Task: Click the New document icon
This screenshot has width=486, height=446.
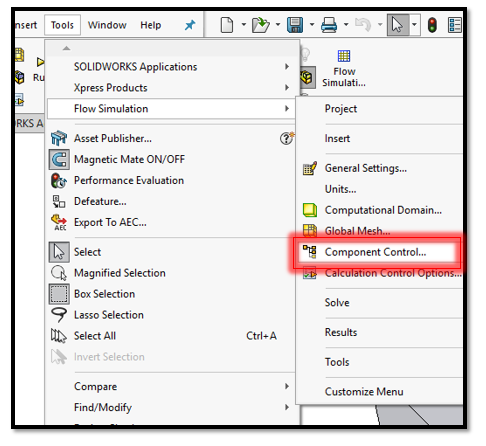Action: click(x=227, y=25)
